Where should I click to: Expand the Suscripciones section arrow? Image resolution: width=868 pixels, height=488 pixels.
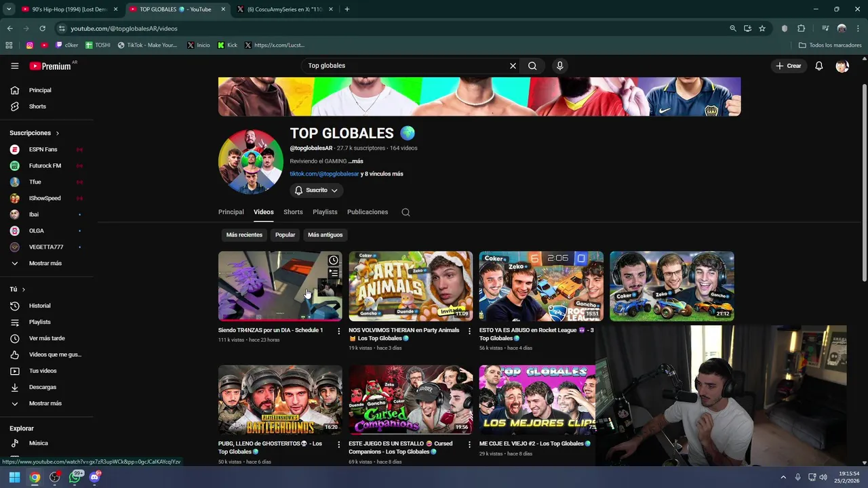[57, 133]
